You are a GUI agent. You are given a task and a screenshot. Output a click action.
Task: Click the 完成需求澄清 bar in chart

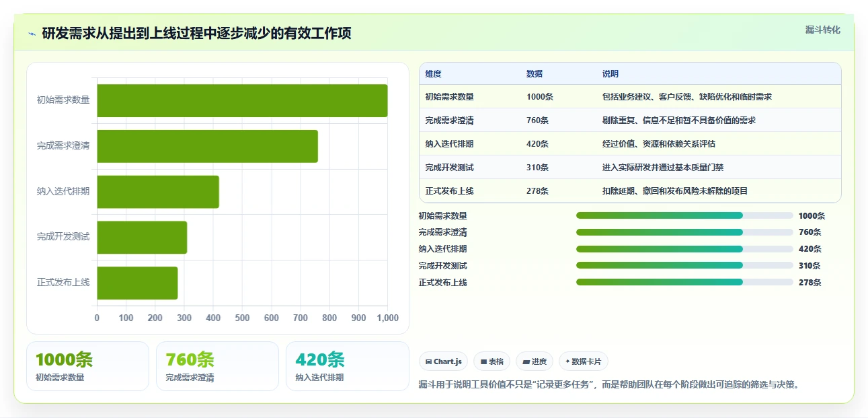pos(208,146)
